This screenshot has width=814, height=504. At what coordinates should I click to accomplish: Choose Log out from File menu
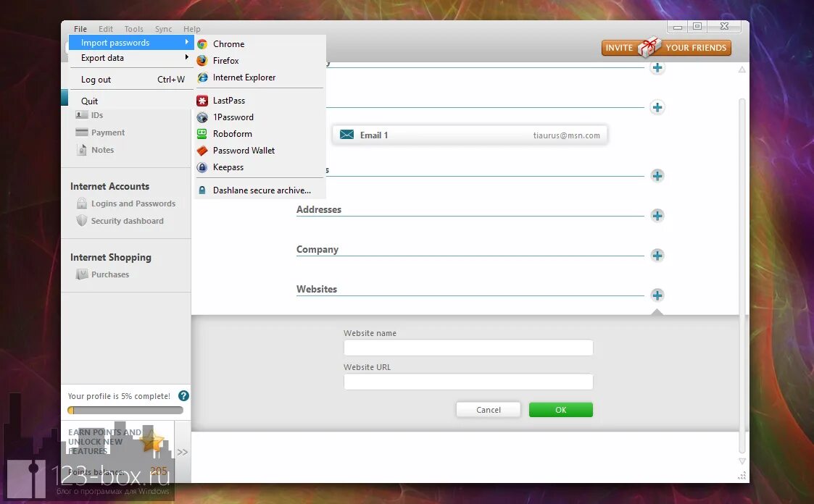tap(131, 80)
